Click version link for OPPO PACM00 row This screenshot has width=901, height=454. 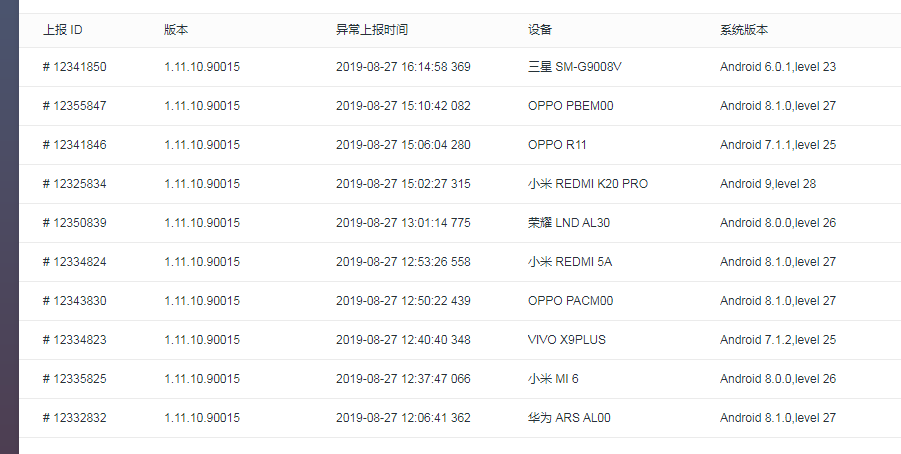[x=202, y=301]
